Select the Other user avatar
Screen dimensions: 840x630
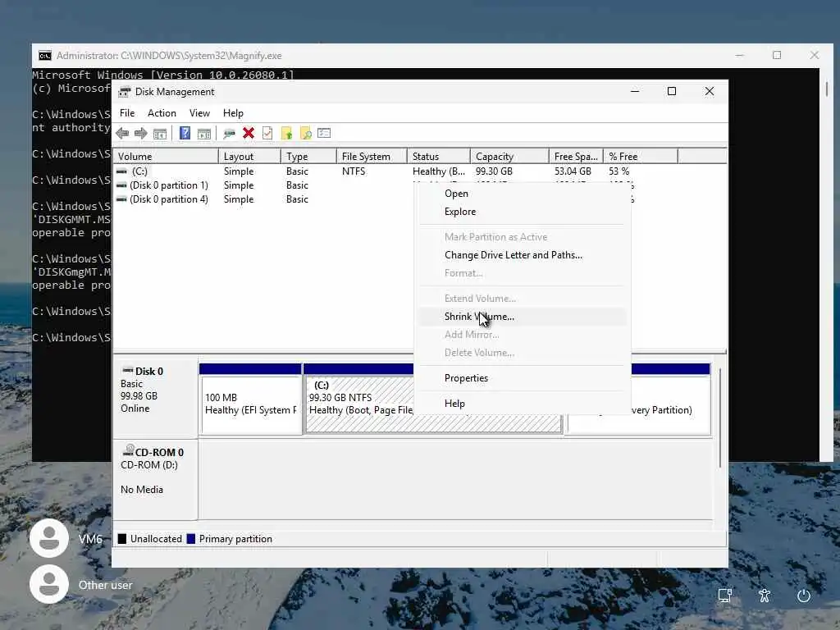49,584
